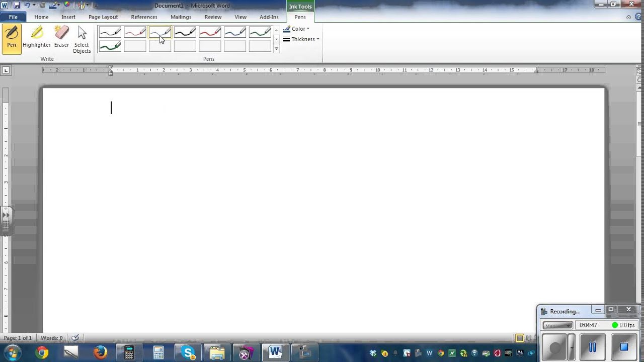This screenshot has width=644, height=362.
Task: Expand the Pens gallery More button
Action: point(276,49)
